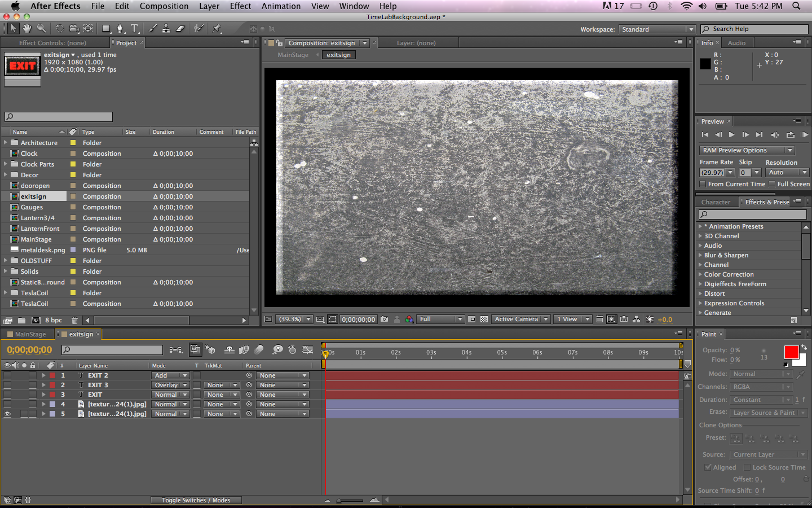The image size is (812, 508).
Task: Lock layer 1 EXIT 2
Action: 33,375
